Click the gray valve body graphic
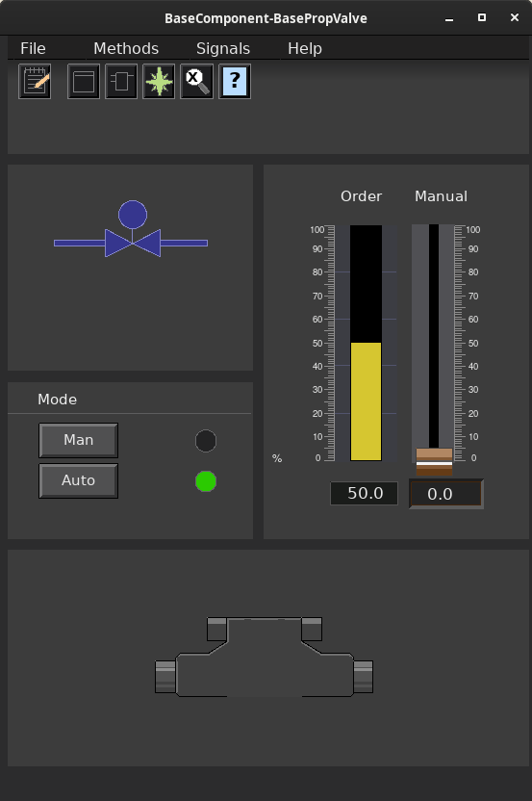 click(264, 657)
